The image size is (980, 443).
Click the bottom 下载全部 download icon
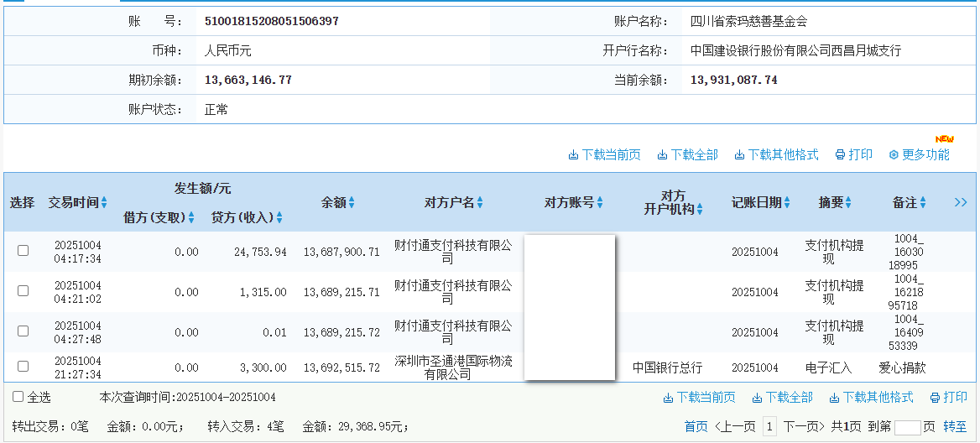point(757,398)
